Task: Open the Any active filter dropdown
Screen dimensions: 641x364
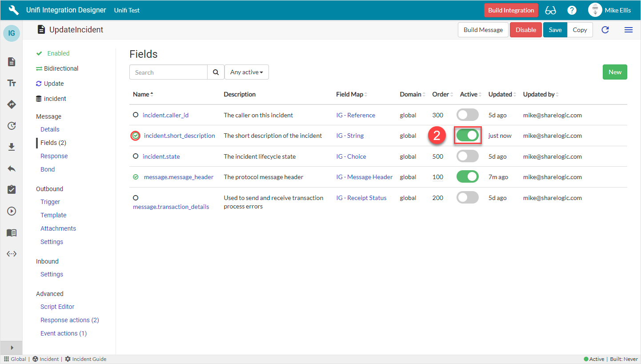Action: point(247,72)
